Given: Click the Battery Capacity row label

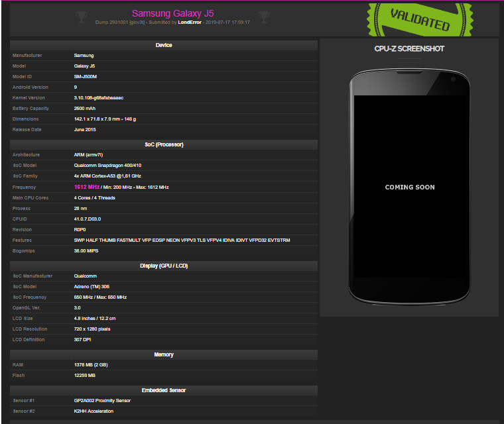Looking at the screenshot, I should click(31, 109).
